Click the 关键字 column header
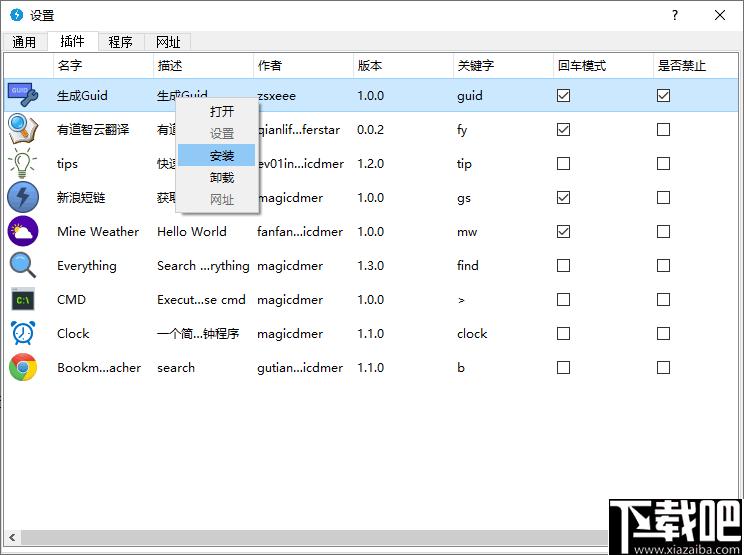The image size is (744, 555). [476, 66]
